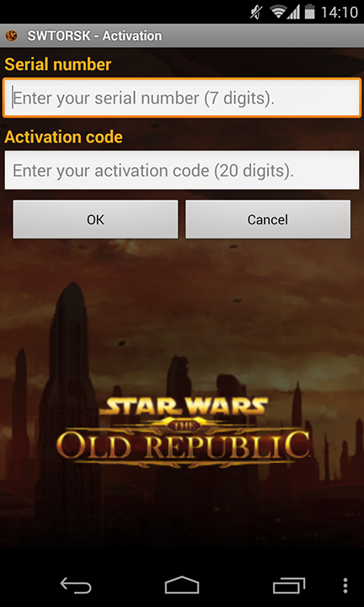Tap the Star Wars logo text
Screen dimensions: 364x607
pyautogui.click(x=184, y=407)
